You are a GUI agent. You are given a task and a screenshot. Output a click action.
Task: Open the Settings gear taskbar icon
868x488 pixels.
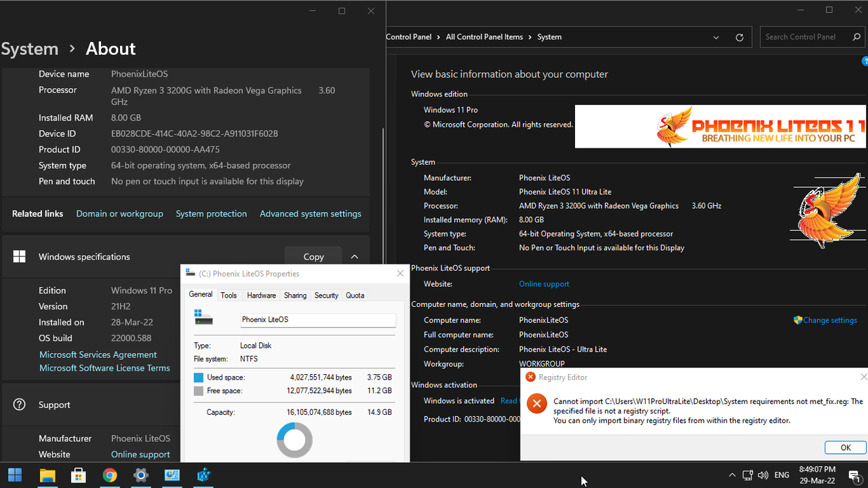[141, 475]
